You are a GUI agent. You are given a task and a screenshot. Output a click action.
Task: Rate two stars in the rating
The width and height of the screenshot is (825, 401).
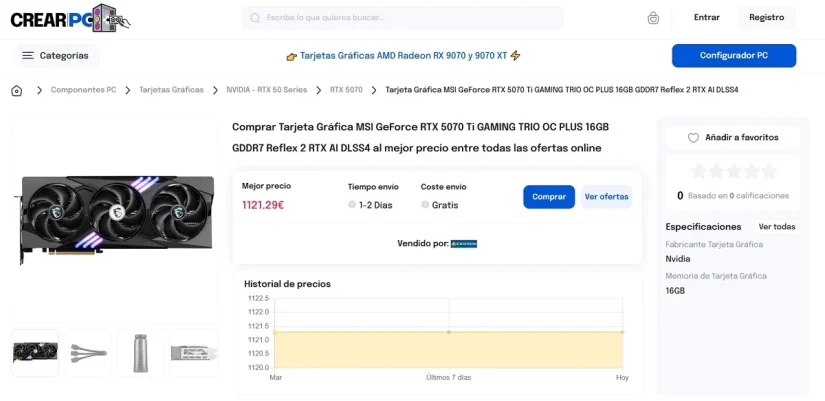coord(716,171)
